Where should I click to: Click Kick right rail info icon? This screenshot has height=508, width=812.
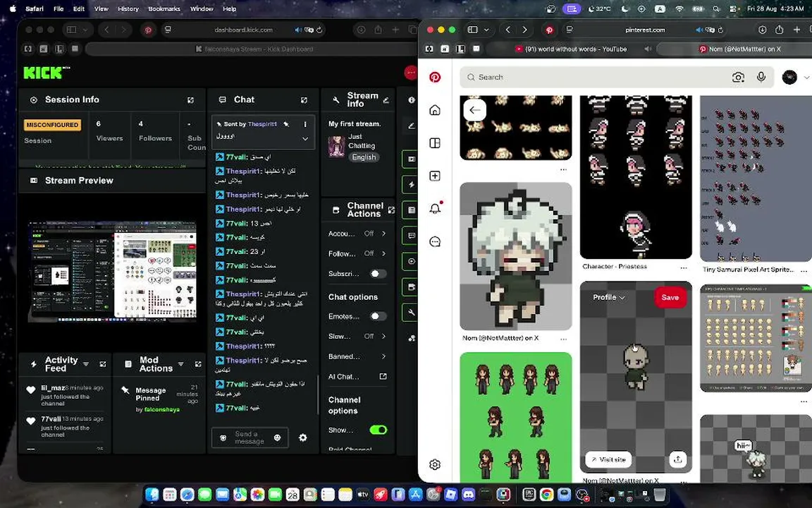coord(411,100)
